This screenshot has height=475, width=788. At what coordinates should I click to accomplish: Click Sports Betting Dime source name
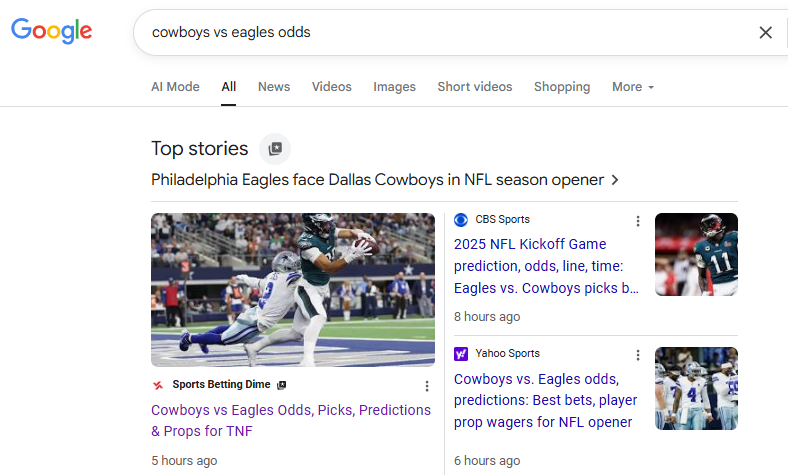[221, 385]
